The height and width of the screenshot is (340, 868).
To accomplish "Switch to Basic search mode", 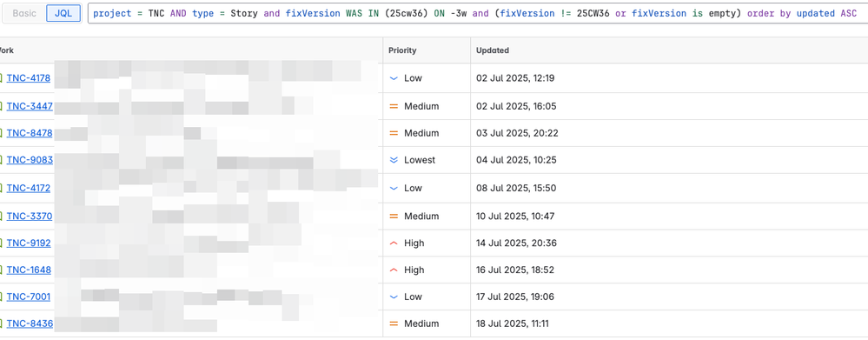I will click(24, 13).
